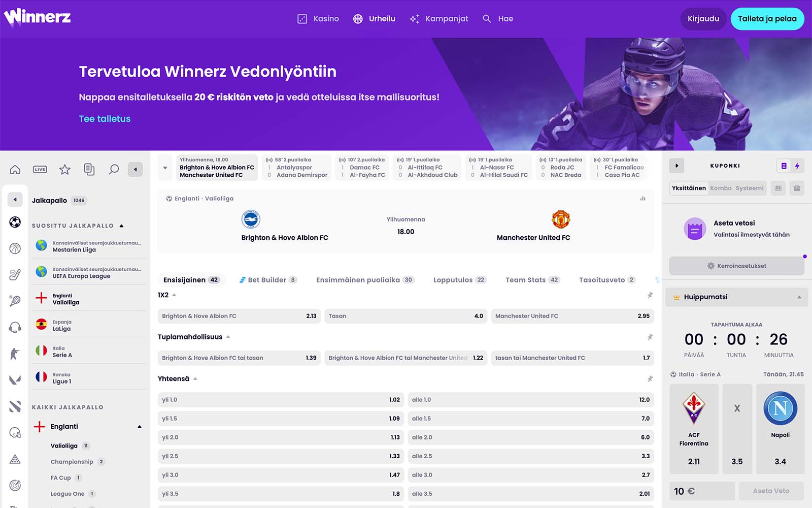The width and height of the screenshot is (812, 508).
Task: Collapse the Yhteensä market section
Action: (195, 379)
